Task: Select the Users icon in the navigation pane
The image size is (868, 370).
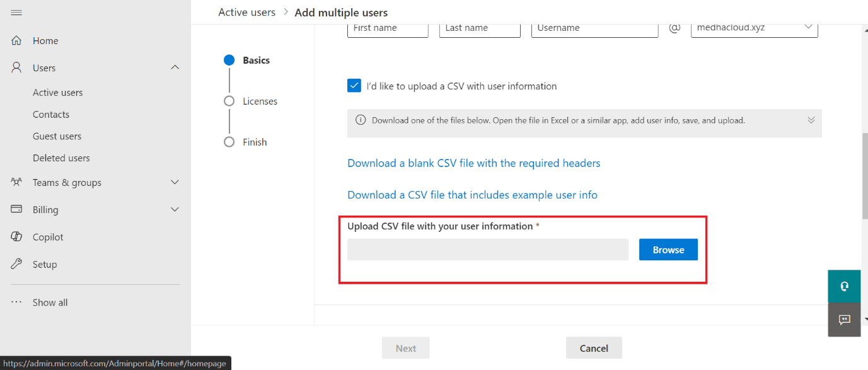Action: coord(16,67)
